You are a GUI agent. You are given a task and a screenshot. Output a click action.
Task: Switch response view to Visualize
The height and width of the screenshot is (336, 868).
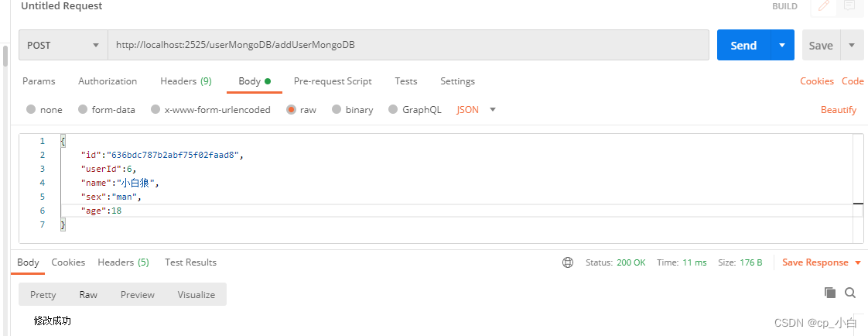click(x=196, y=294)
